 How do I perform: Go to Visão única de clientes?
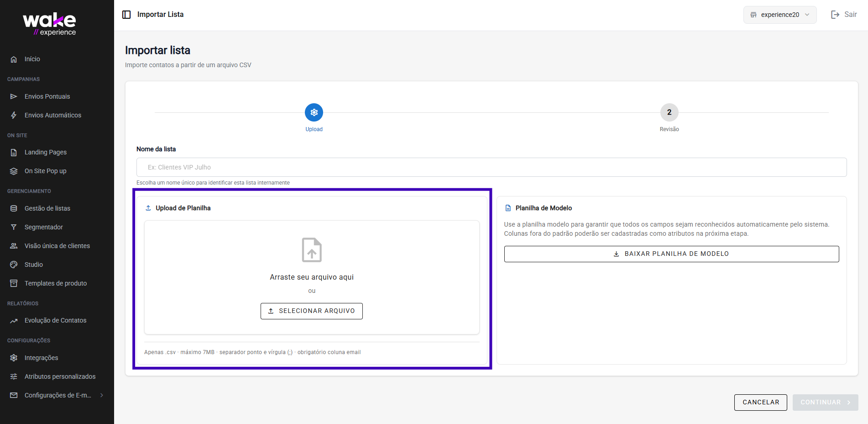point(57,246)
